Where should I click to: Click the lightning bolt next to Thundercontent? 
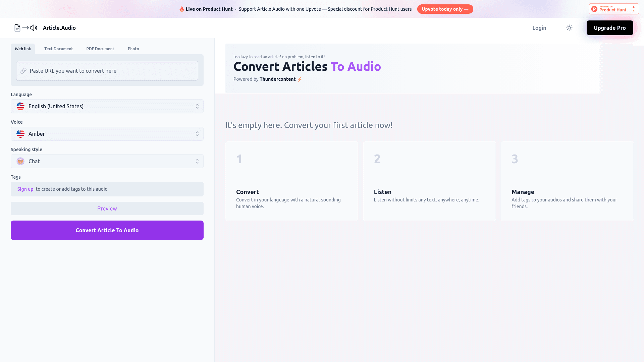click(x=300, y=79)
